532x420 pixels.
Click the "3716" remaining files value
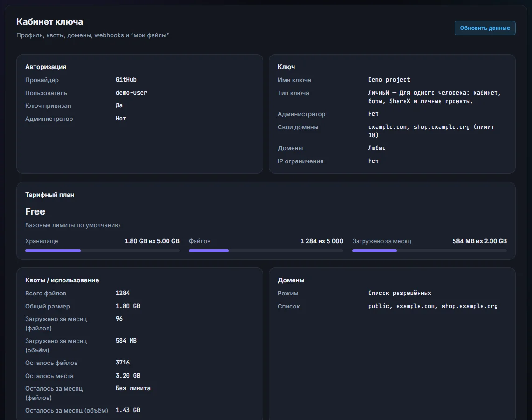point(122,363)
